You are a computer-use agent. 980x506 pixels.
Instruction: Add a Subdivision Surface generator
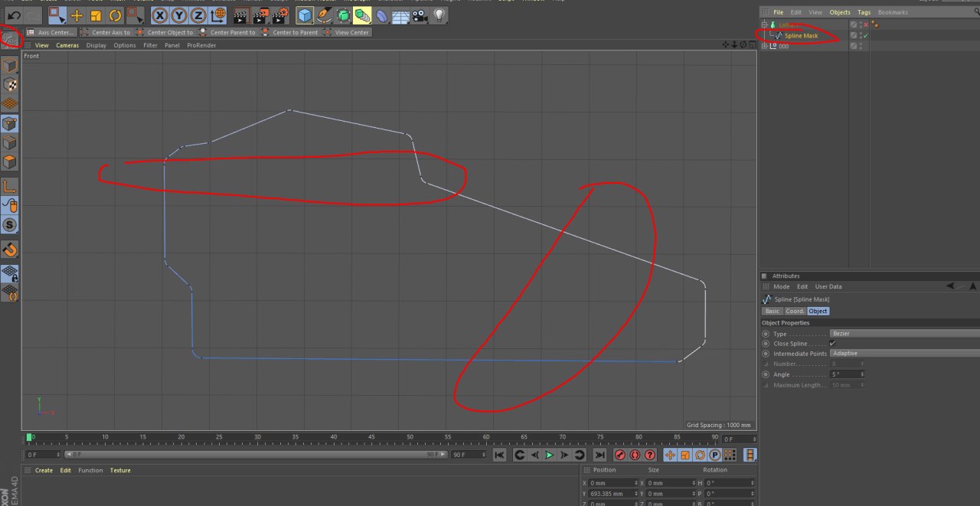tap(343, 15)
